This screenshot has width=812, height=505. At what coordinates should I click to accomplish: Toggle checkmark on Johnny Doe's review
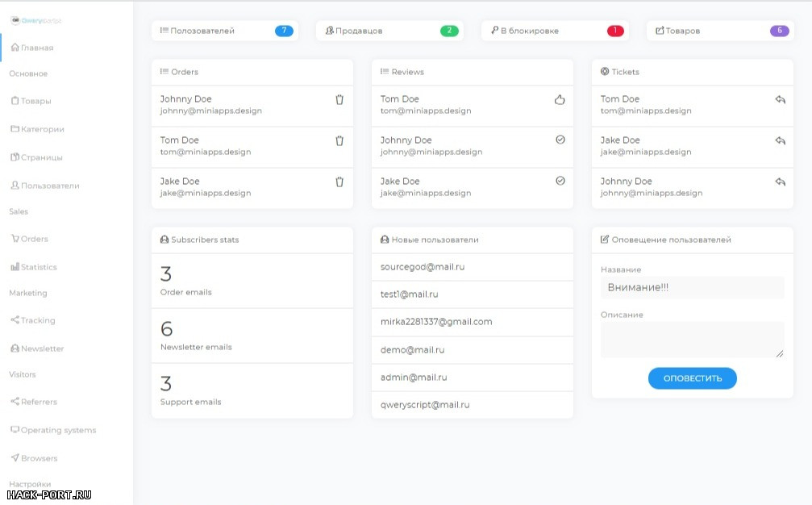[560, 140]
